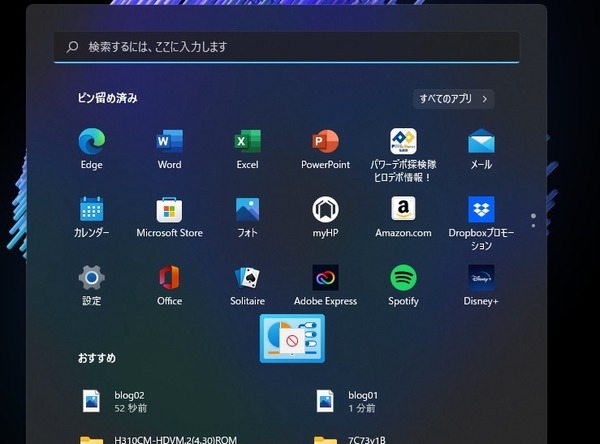The width and height of the screenshot is (600, 444).
Task: Click the おすすめ heading
Action: click(97, 358)
